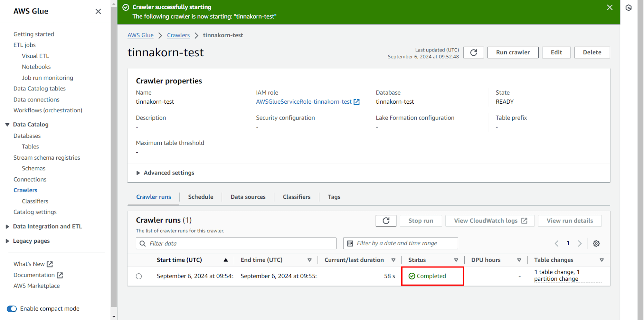Switch to the Schedule tab

click(x=201, y=197)
